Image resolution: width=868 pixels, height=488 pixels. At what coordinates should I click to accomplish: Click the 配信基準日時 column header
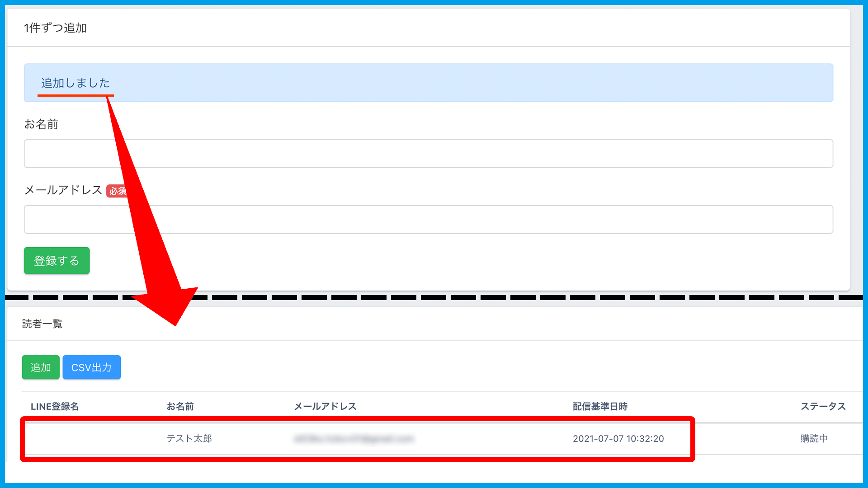coord(600,407)
